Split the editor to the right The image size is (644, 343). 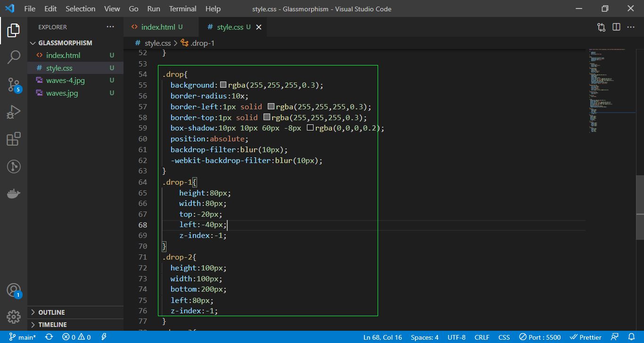click(616, 27)
